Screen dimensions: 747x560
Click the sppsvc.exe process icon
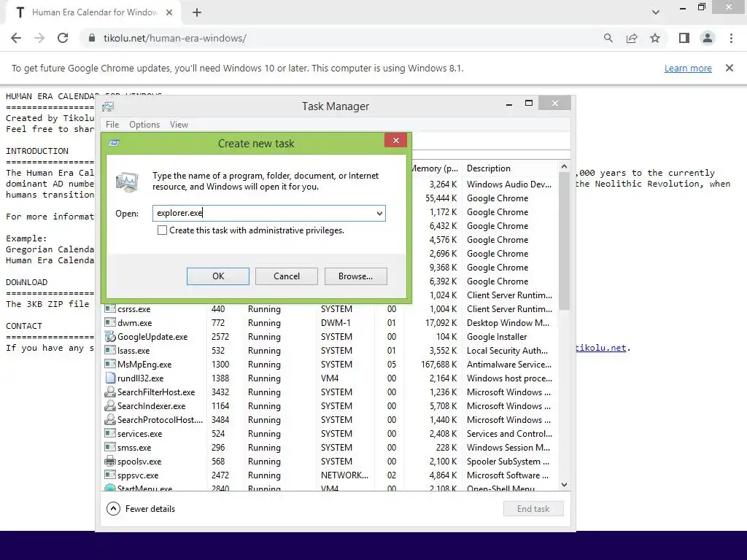[110, 475]
